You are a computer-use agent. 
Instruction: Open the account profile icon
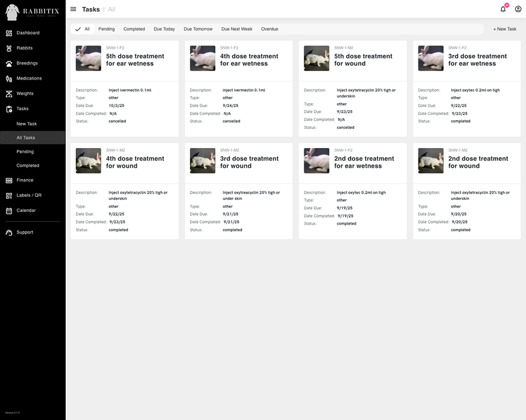(518, 9)
